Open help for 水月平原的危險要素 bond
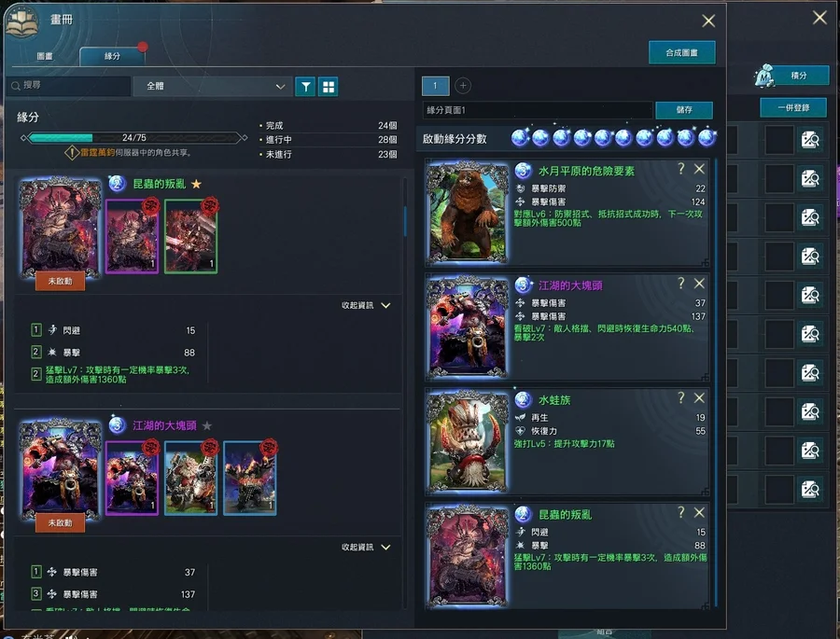Image resolution: width=840 pixels, height=639 pixels. [681, 169]
